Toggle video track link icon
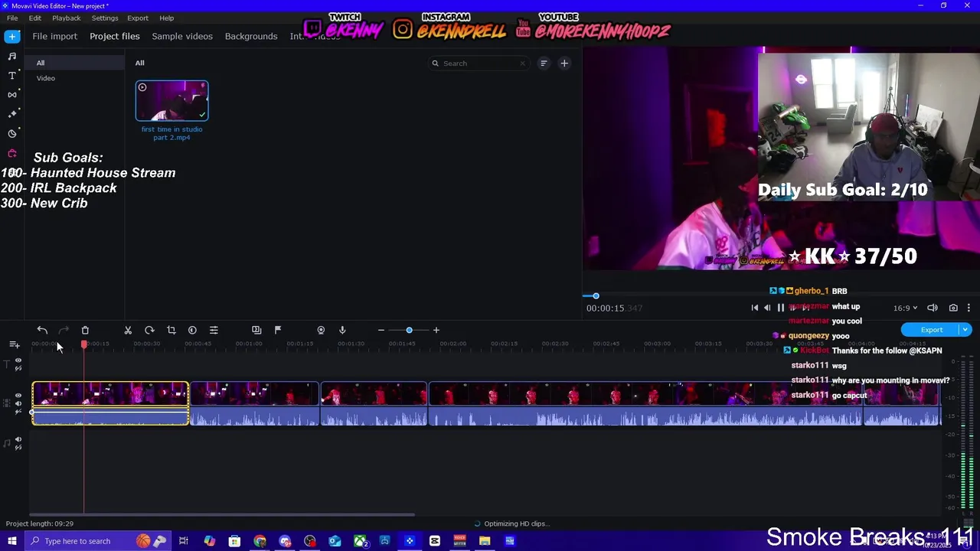980x551 pixels. (x=18, y=412)
